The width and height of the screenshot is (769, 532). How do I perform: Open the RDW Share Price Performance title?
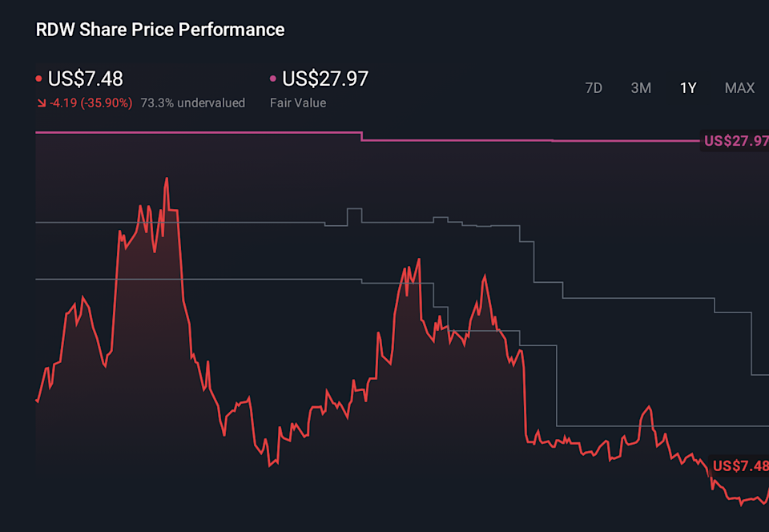(159, 30)
